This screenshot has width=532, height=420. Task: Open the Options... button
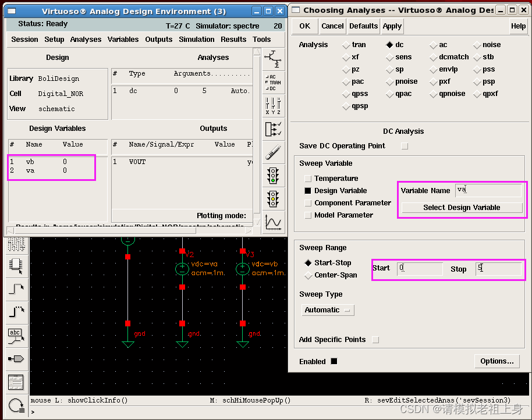[x=496, y=361]
